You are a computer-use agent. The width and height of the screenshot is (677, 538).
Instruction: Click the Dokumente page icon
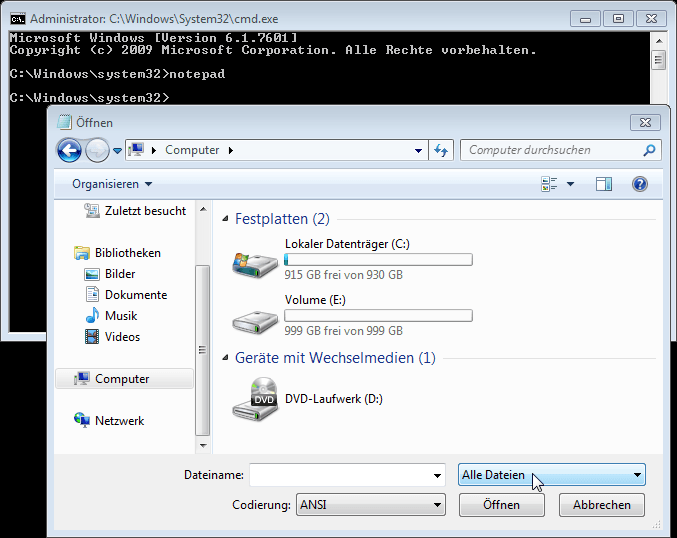coord(92,294)
